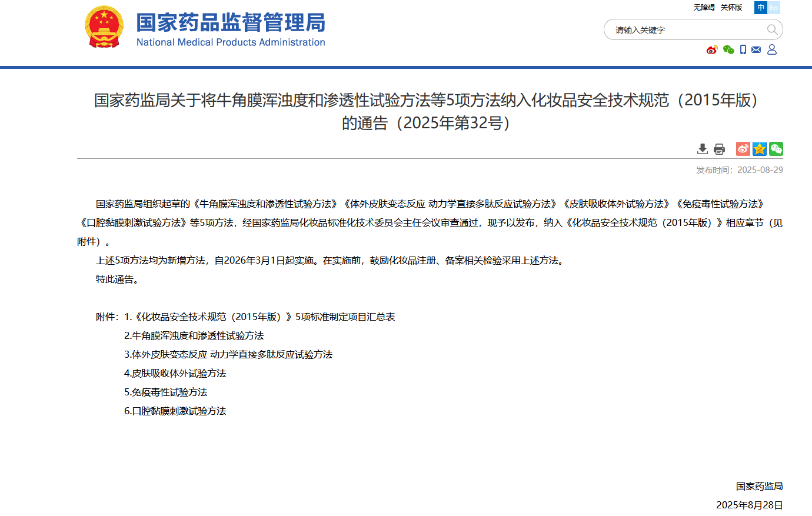The width and height of the screenshot is (812, 516).
Task: Click the download icon below the title
Action: [703, 149]
